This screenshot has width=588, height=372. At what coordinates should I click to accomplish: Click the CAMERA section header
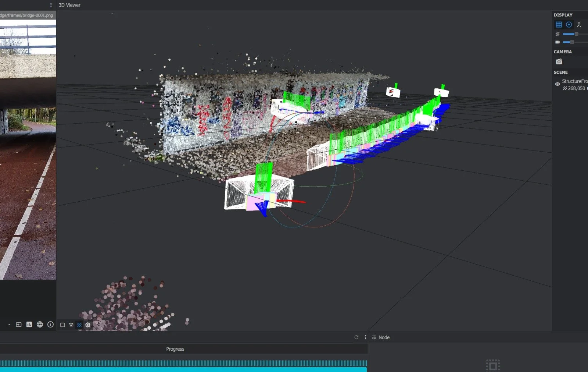tap(563, 52)
